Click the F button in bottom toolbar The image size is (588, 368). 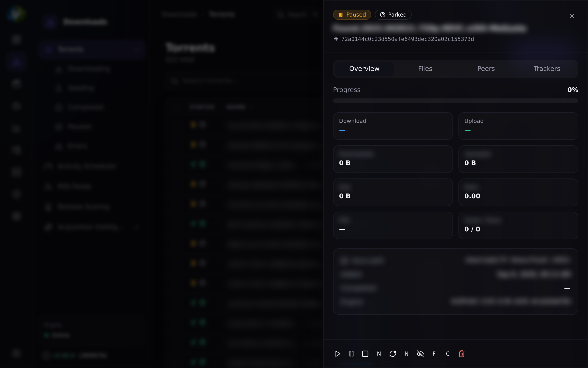pyautogui.click(x=434, y=354)
